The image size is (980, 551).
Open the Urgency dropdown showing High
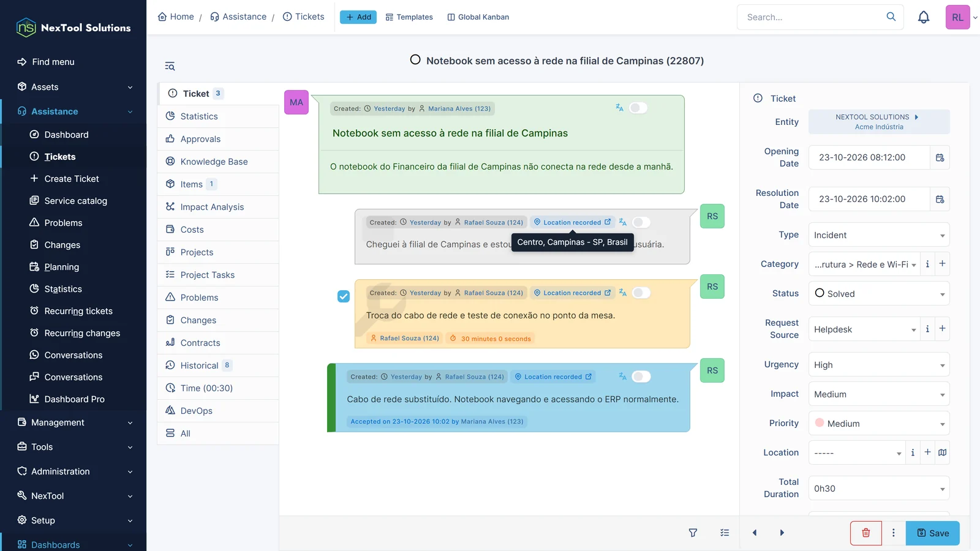click(879, 365)
